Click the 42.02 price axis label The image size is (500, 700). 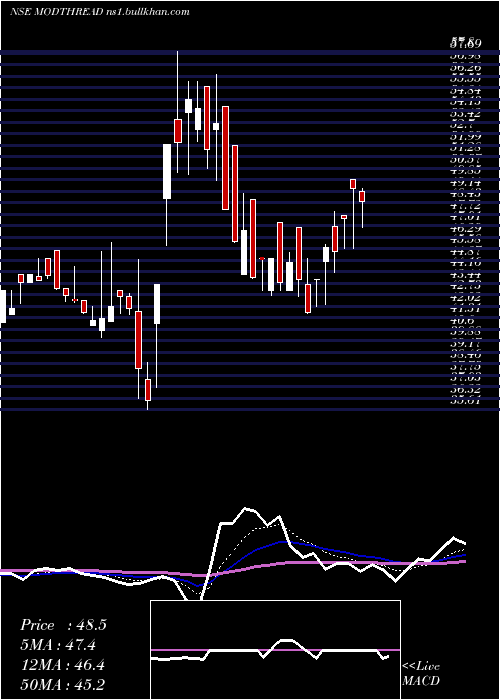coord(466,298)
